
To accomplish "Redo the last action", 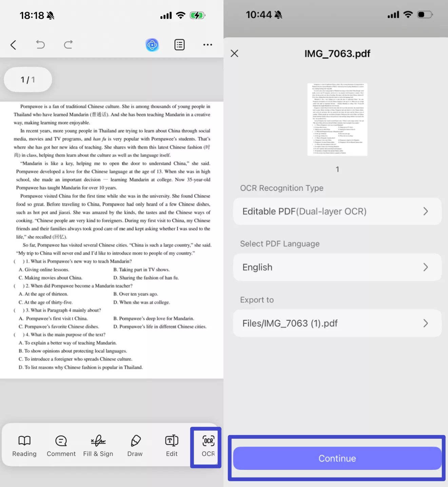I will (68, 44).
